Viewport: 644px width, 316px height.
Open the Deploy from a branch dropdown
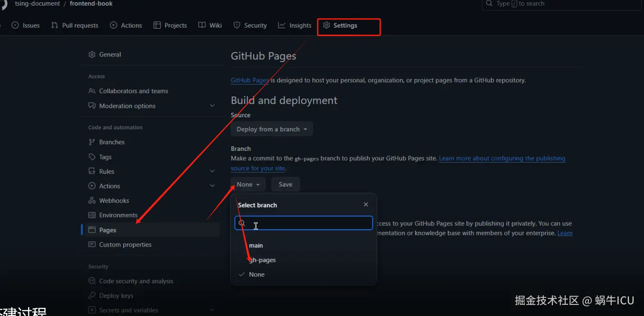coord(272,129)
